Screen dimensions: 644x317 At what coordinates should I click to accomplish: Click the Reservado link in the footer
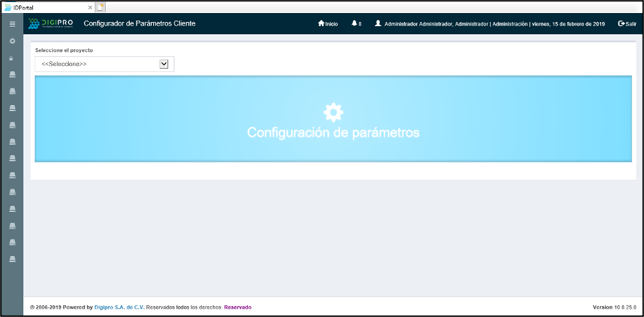(238, 307)
